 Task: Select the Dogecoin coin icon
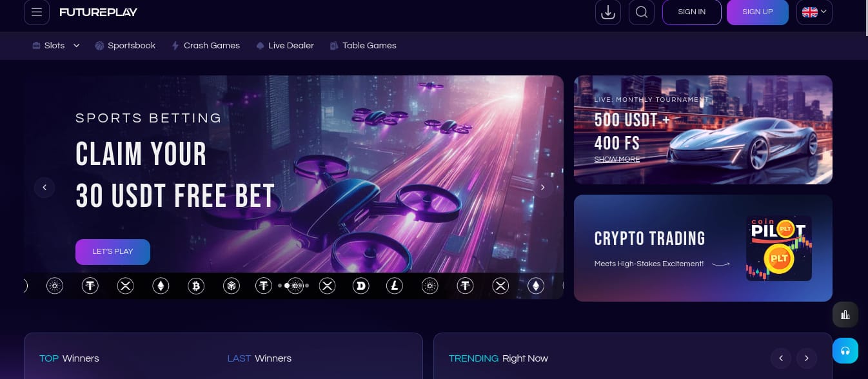click(x=361, y=286)
